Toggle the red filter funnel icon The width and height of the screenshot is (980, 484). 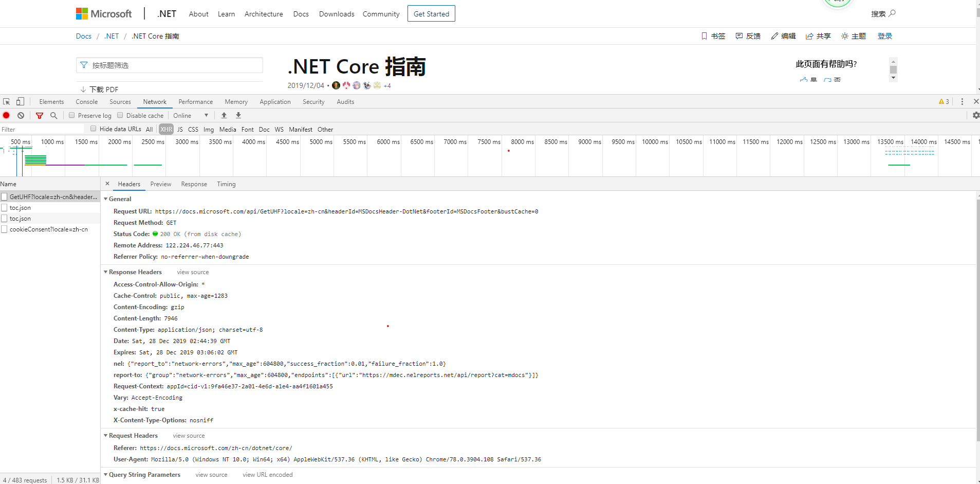(x=40, y=116)
